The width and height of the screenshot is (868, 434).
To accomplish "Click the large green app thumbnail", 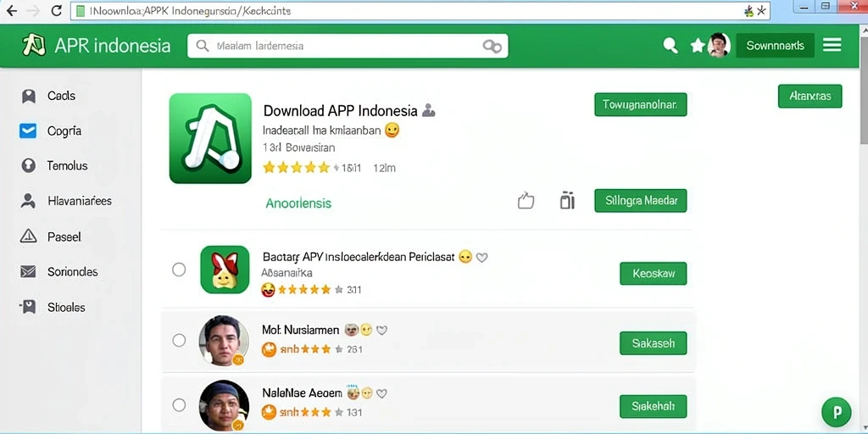I will coord(210,138).
